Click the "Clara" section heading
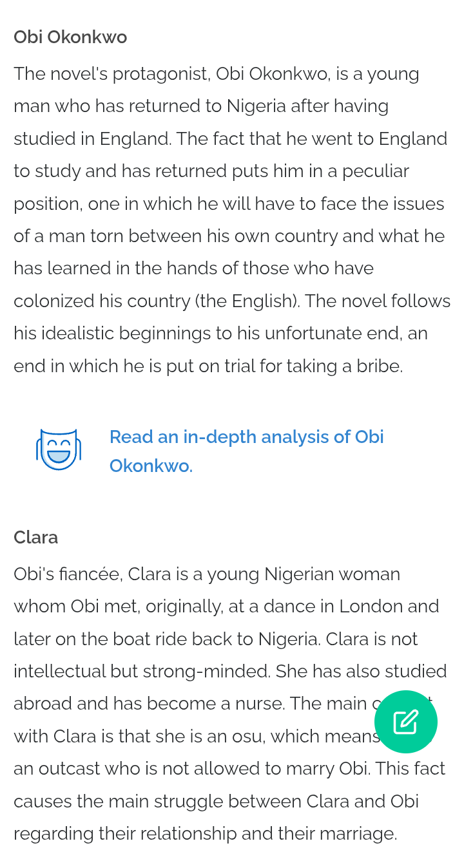Viewport: 464px width, 868px height. 36,538
